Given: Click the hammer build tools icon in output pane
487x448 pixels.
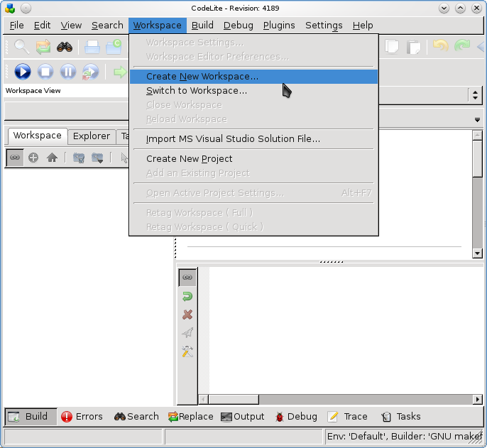Looking at the screenshot, I should click(x=187, y=351).
